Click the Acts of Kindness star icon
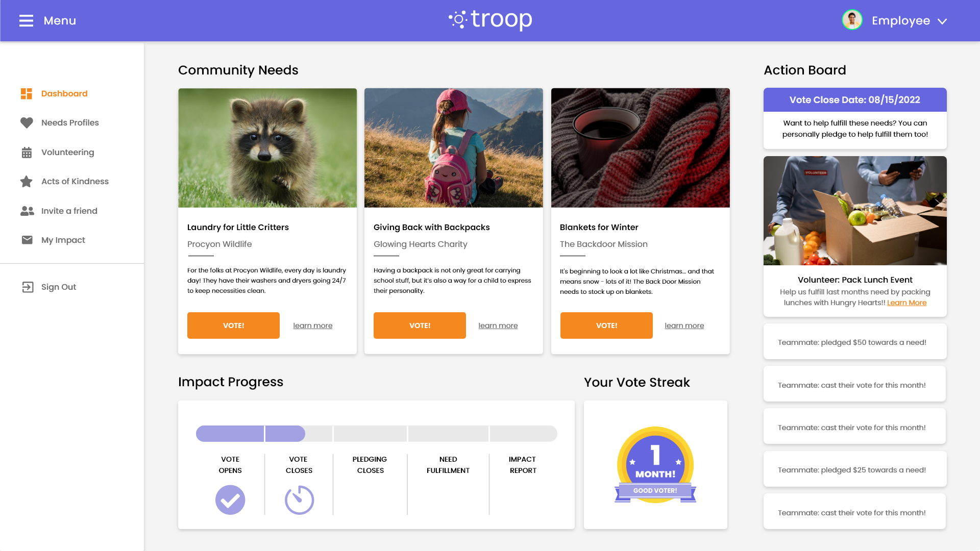Screen dimensions: 980x551 (x=27, y=182)
